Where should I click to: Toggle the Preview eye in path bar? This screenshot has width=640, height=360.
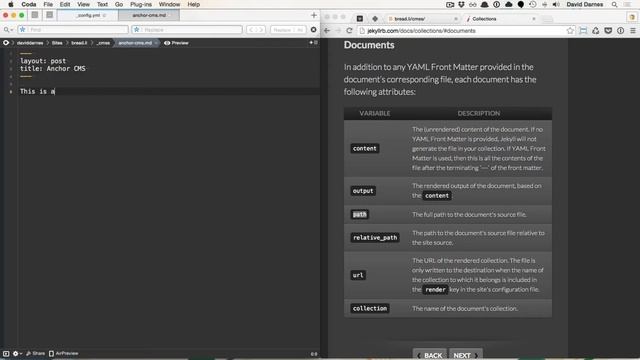click(x=176, y=43)
